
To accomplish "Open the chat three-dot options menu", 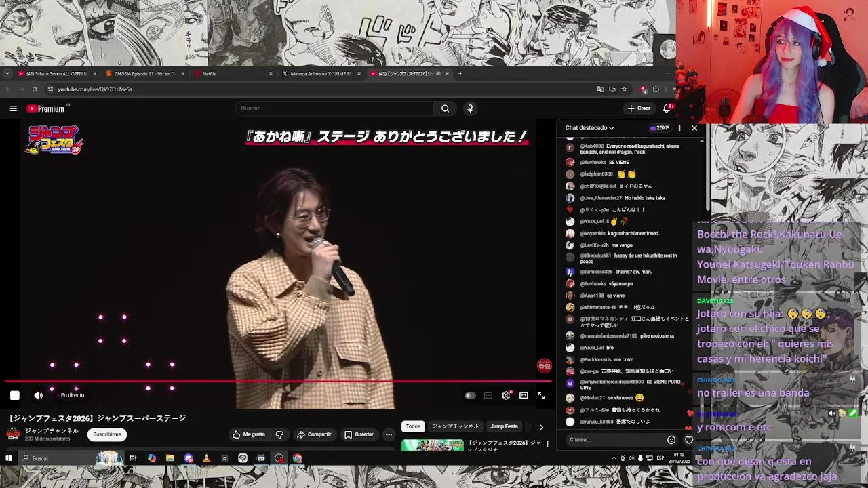I will (679, 128).
